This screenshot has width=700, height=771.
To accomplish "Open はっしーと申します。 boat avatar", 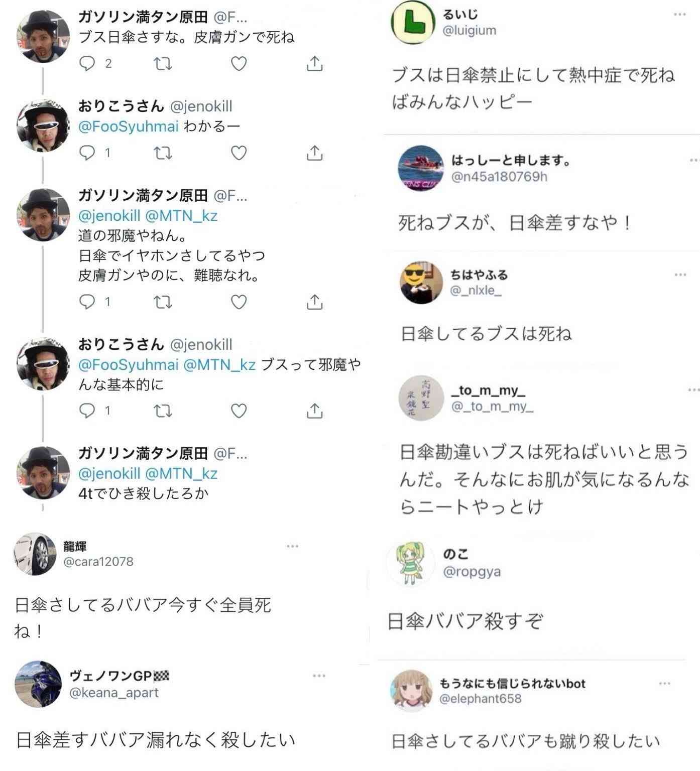I will tap(421, 169).
